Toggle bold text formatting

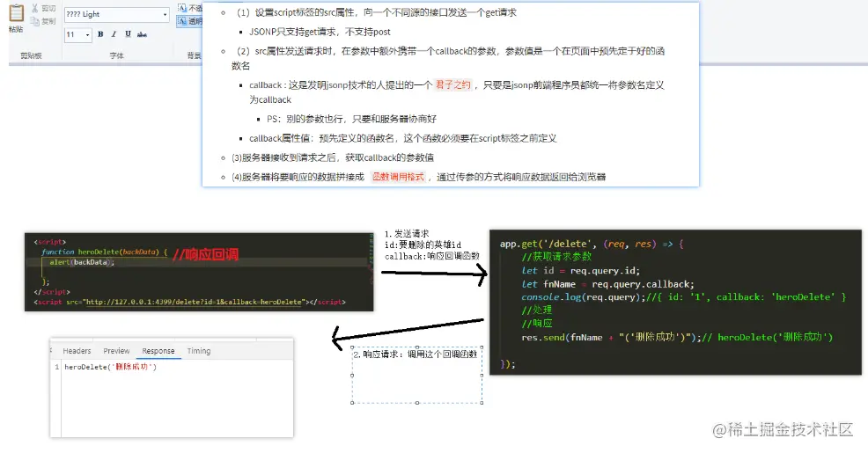click(x=100, y=34)
